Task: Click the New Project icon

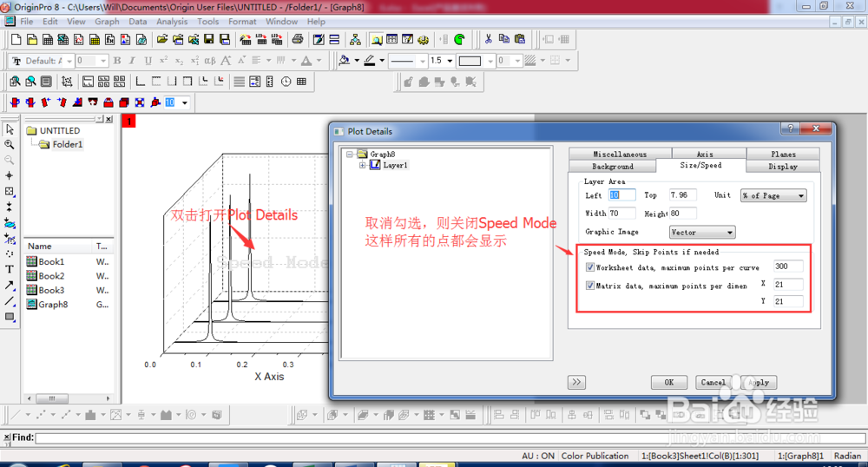Action: click(x=16, y=39)
